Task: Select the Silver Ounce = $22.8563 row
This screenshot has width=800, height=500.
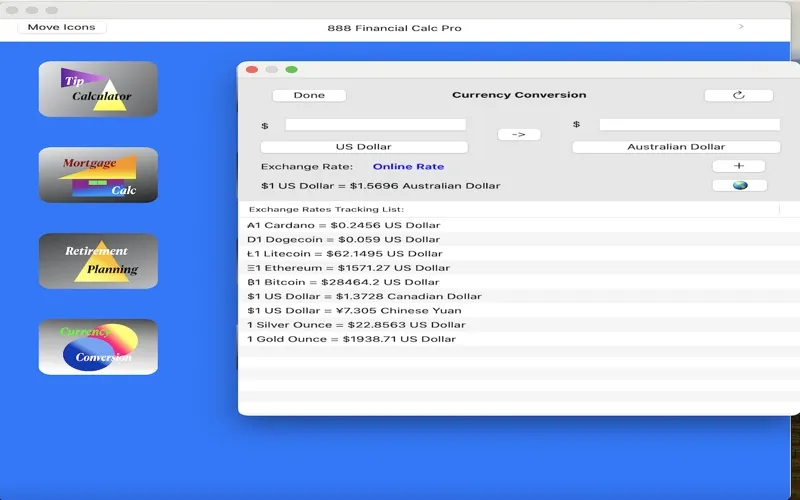Action: point(519,325)
